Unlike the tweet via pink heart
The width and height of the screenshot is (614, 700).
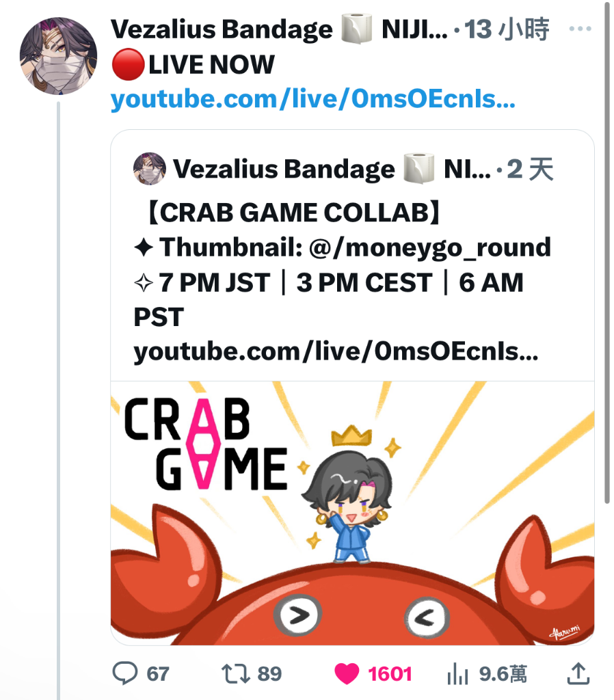pyautogui.click(x=347, y=673)
